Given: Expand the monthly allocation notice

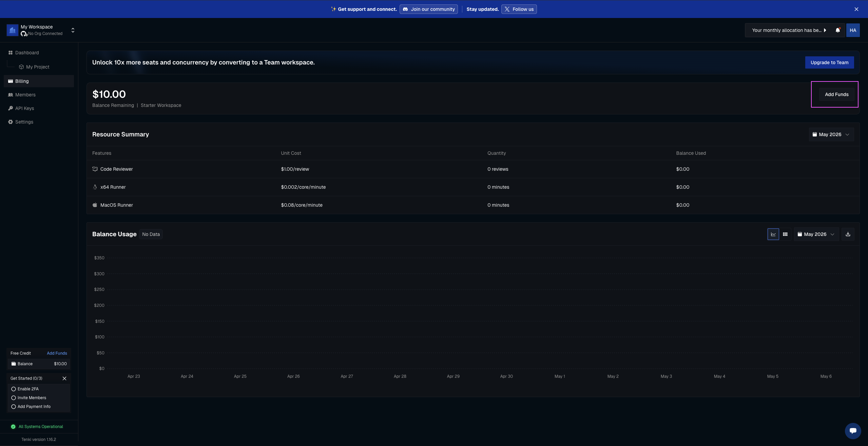Looking at the screenshot, I should [x=789, y=30].
